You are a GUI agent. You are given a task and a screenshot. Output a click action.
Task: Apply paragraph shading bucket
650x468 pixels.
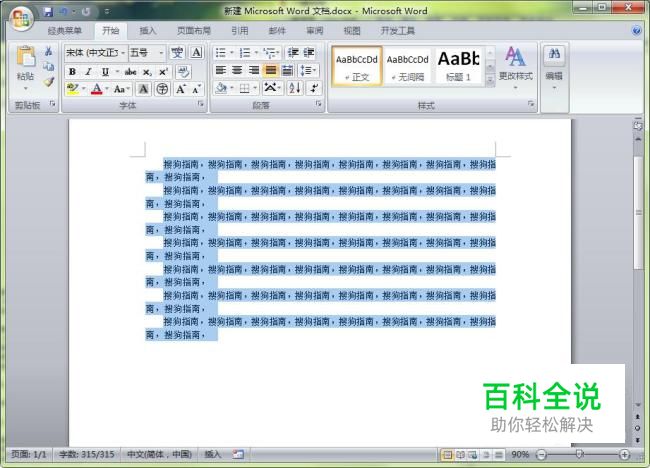pyautogui.click(x=221, y=88)
